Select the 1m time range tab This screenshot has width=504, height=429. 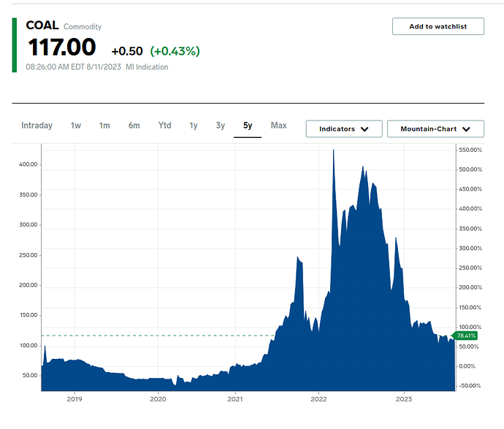coord(104,125)
